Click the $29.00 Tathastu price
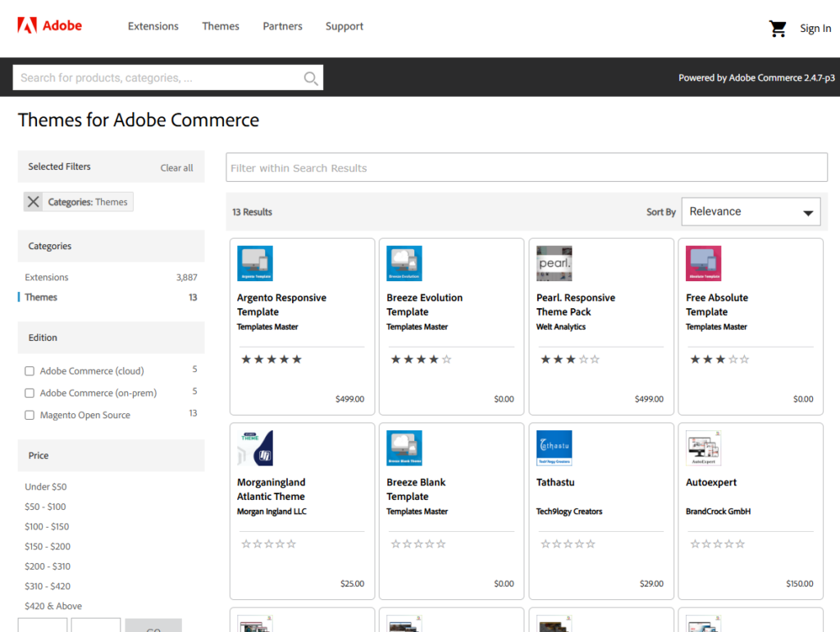 [651, 584]
